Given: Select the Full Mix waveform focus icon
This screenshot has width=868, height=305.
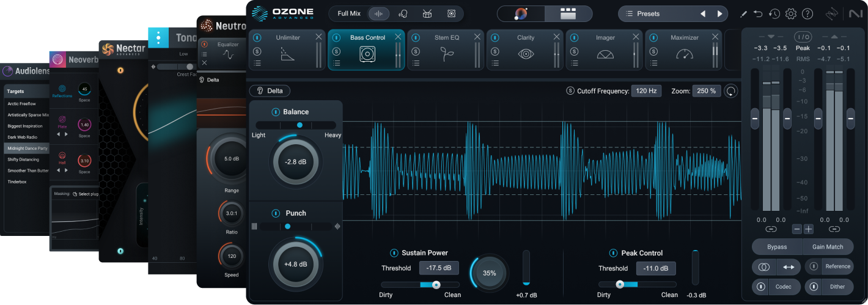Looking at the screenshot, I should click(379, 13).
